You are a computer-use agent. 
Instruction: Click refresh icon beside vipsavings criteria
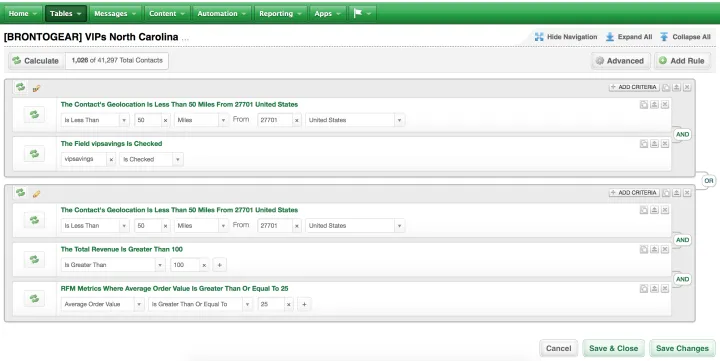coord(34,154)
